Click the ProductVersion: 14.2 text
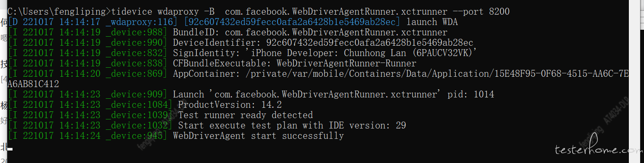This screenshot has height=163, width=644. 230,105
